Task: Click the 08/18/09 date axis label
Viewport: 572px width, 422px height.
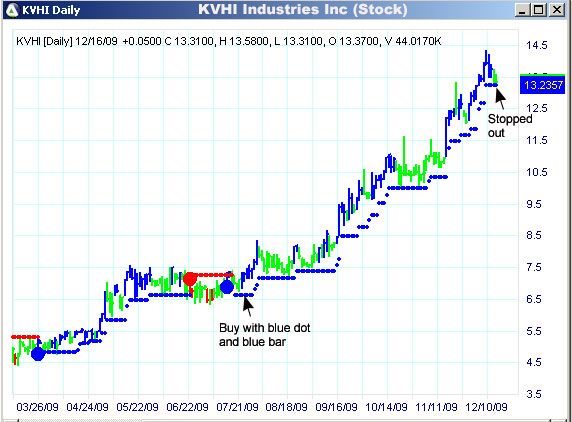Action: coord(286,407)
